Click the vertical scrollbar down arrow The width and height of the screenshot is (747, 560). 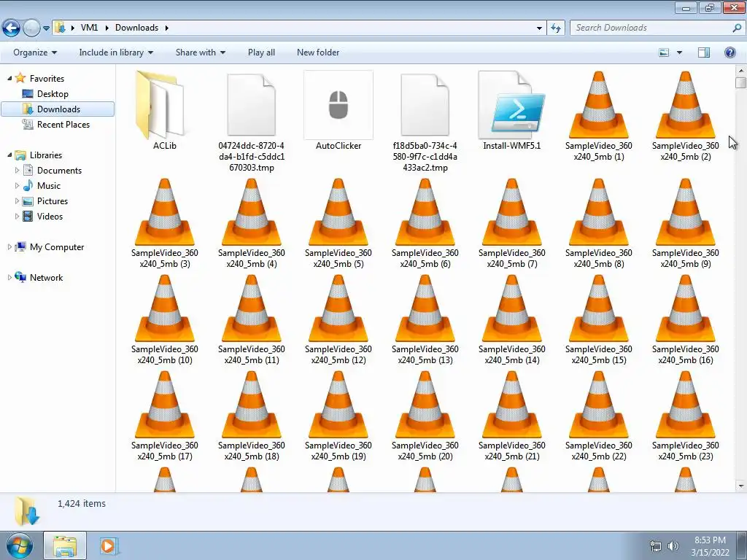[x=740, y=486]
